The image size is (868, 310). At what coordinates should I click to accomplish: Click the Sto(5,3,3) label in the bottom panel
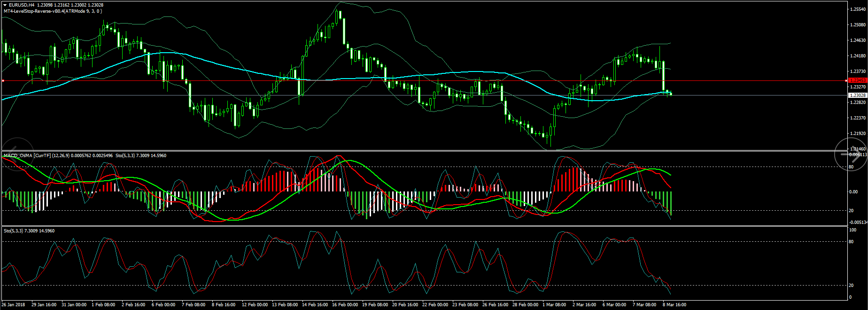point(14,231)
